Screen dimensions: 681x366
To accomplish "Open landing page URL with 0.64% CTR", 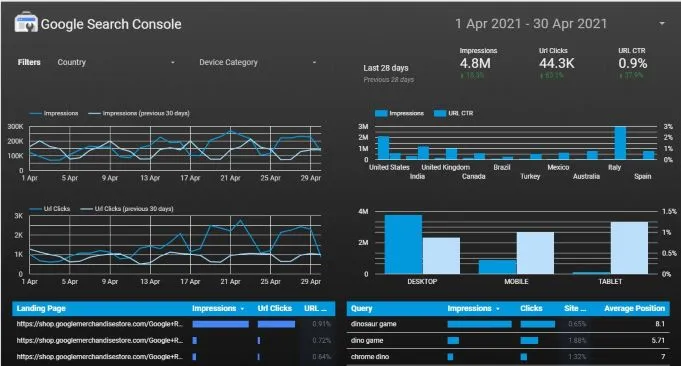I will [99, 357].
